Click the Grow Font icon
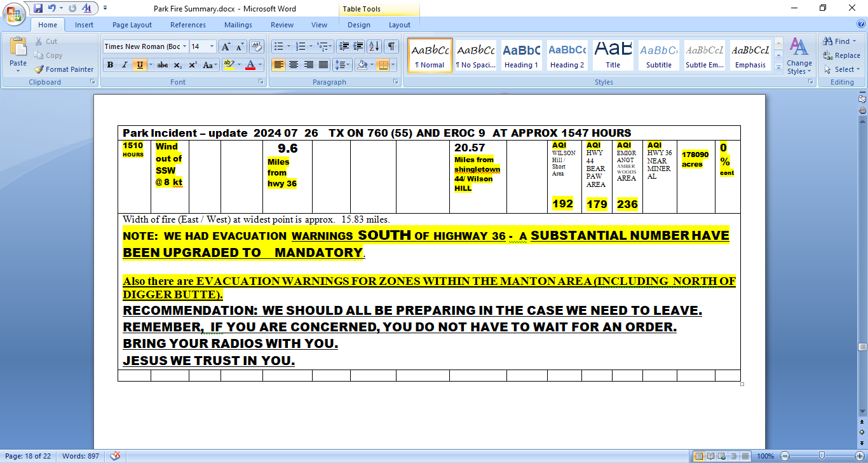The height and width of the screenshot is (463, 868). (226, 46)
